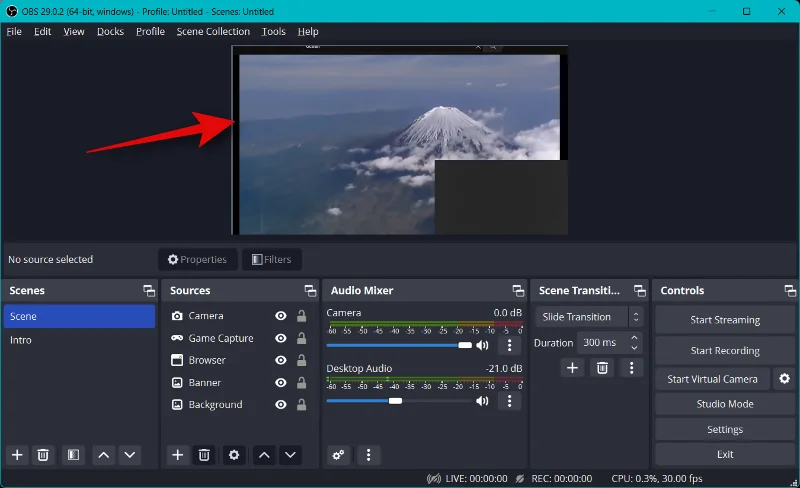Click the Duration 300 ms field

[x=609, y=343]
